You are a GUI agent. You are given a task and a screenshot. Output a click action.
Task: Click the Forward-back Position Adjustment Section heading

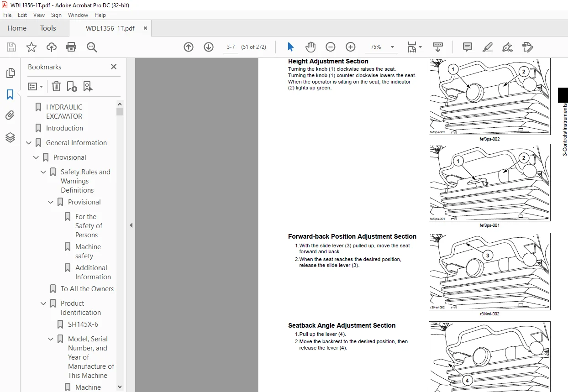352,236
